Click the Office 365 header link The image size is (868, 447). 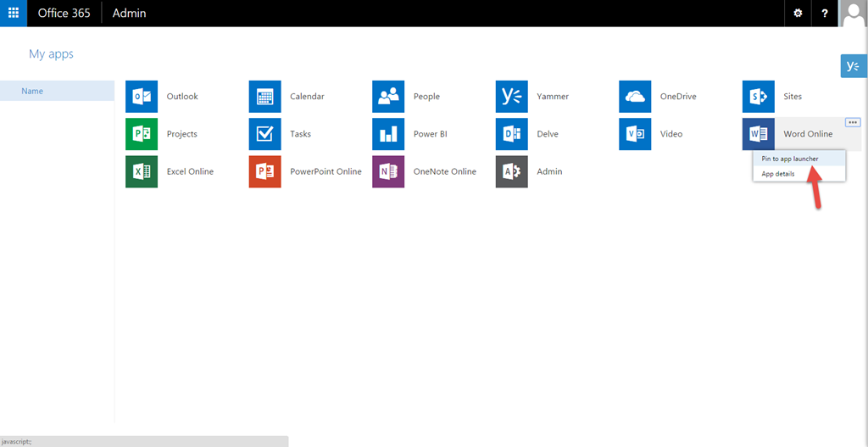point(64,14)
